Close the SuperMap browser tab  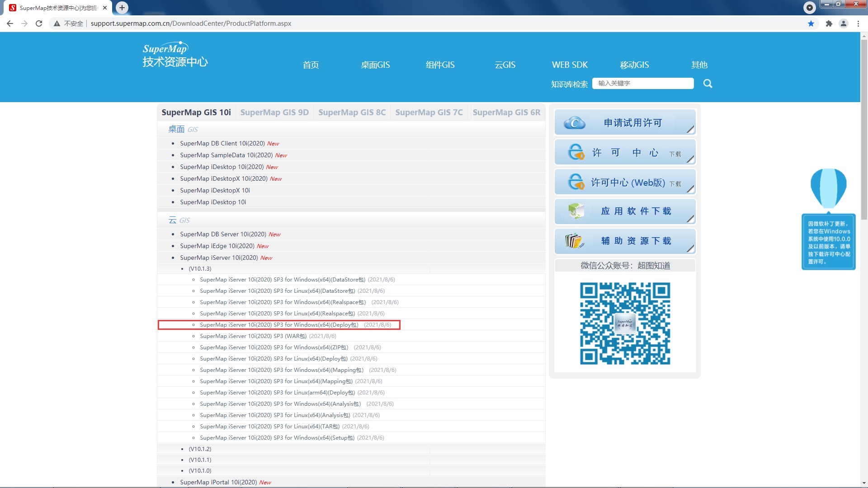(105, 8)
